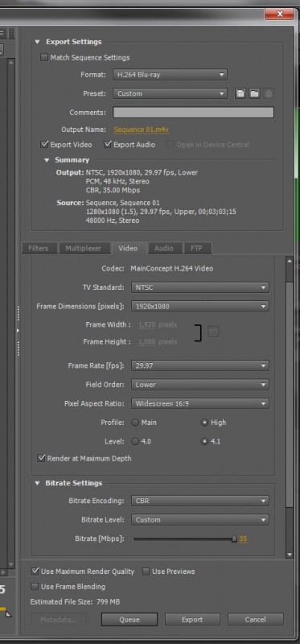Image resolution: width=300 pixels, height=644 pixels.
Task: Click the Queue button
Action: click(129, 619)
